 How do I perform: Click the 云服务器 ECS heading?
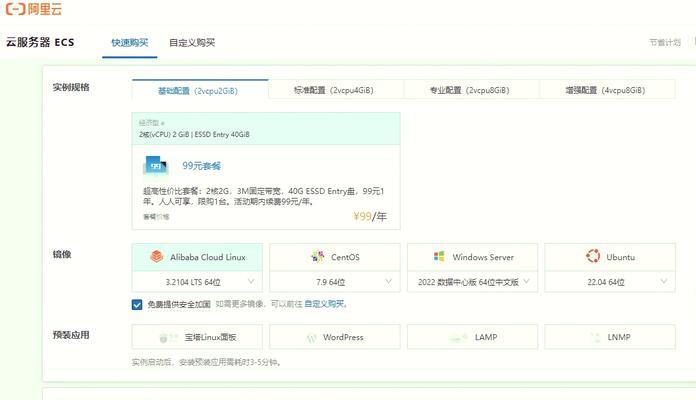(40, 42)
